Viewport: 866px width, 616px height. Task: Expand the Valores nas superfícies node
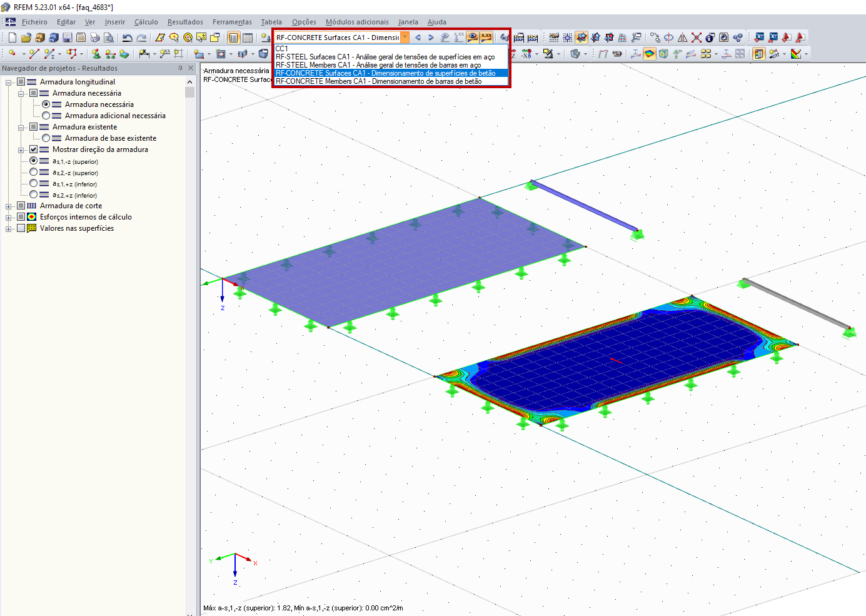click(9, 229)
